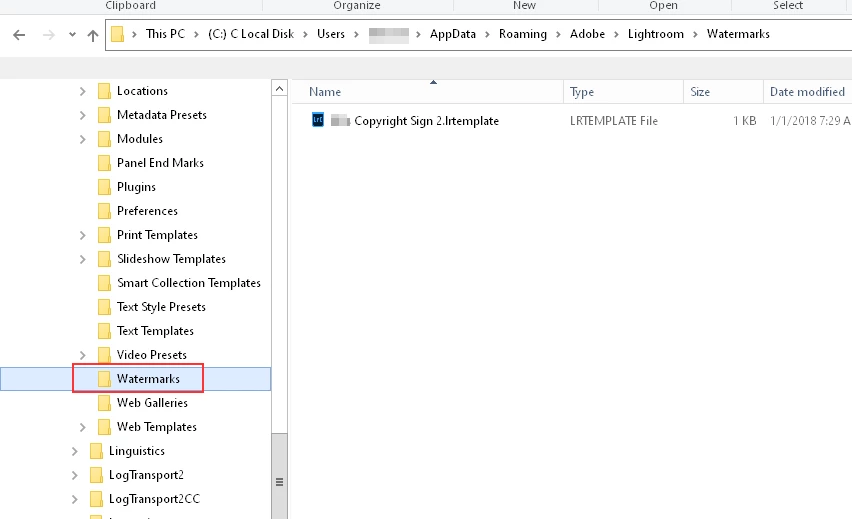The height and width of the screenshot is (519, 852).
Task: Open chevron after This PC breadcrumb
Action: coord(197,34)
